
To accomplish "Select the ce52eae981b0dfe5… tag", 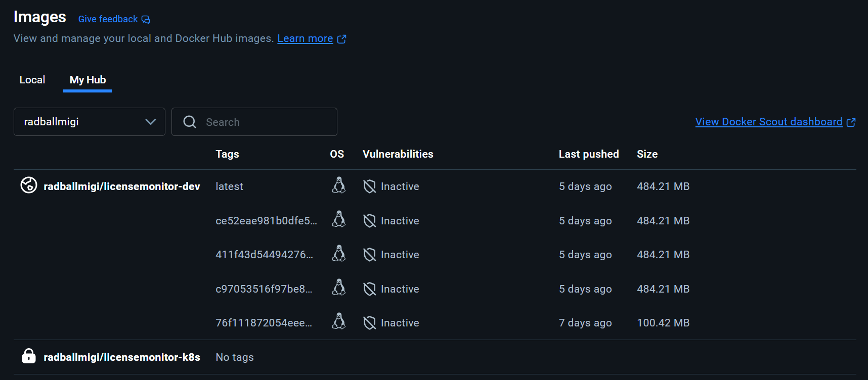I will coord(266,221).
